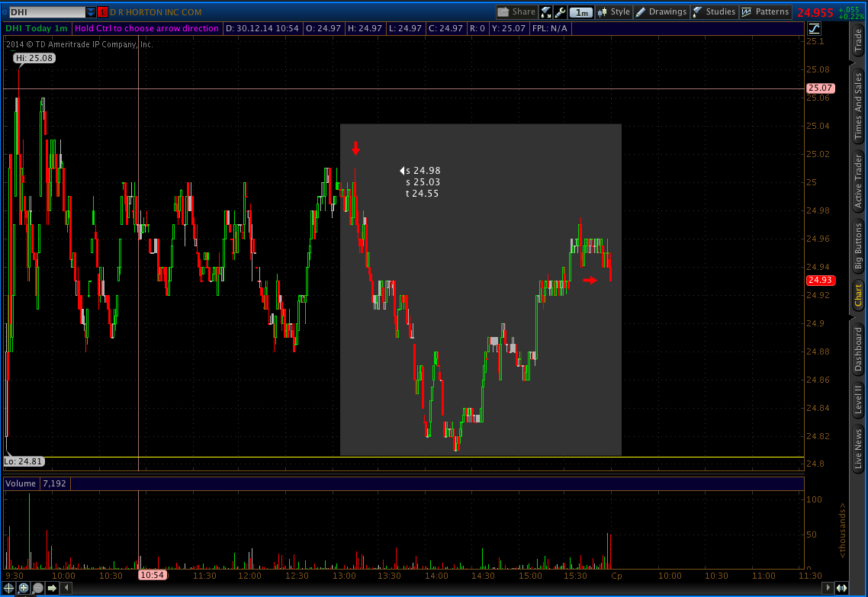Screen dimensions: 868x597
Task: Click the 14:00 time axis label
Action: coord(436,576)
